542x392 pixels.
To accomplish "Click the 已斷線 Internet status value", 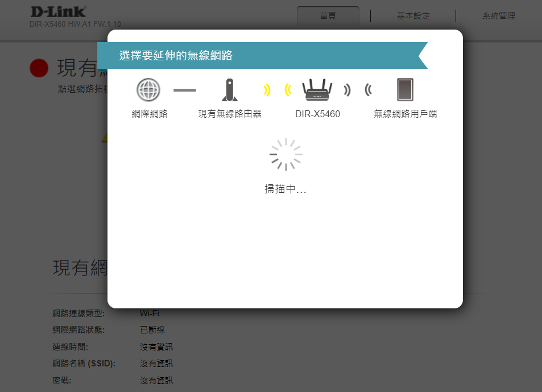I will tap(152, 330).
